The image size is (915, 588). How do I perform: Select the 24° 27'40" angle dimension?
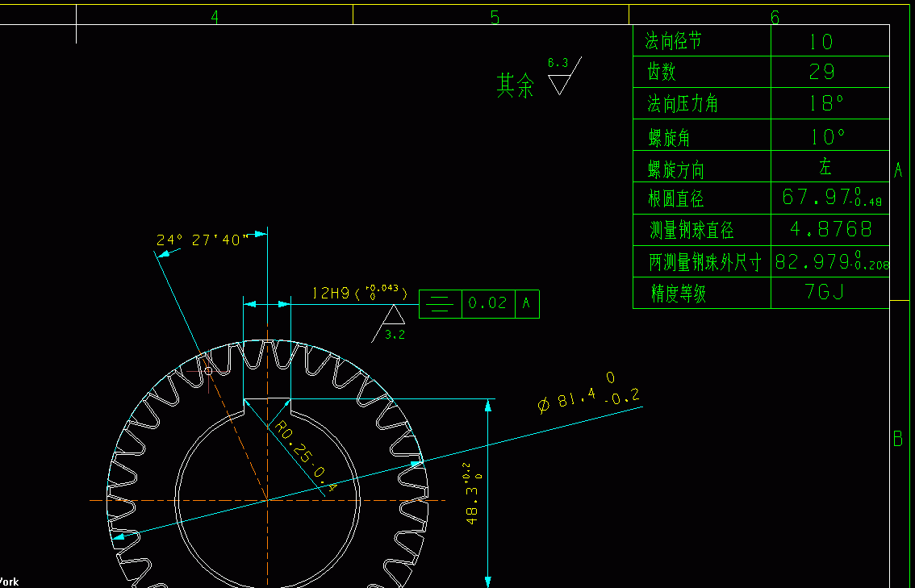coord(203,240)
